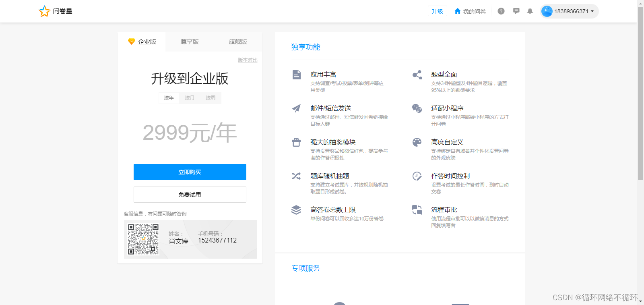Click the 题库随机抽题 feature title
The width and height of the screenshot is (644, 305).
point(330,176)
